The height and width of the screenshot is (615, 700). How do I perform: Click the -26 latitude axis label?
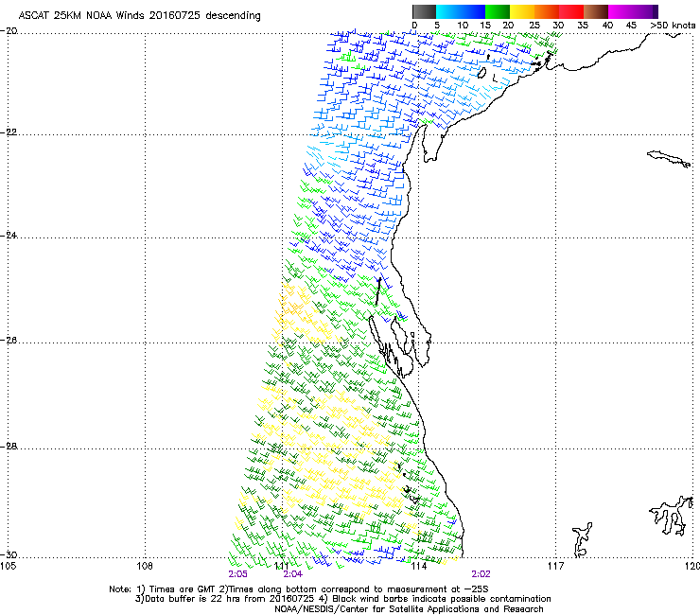pyautogui.click(x=9, y=340)
